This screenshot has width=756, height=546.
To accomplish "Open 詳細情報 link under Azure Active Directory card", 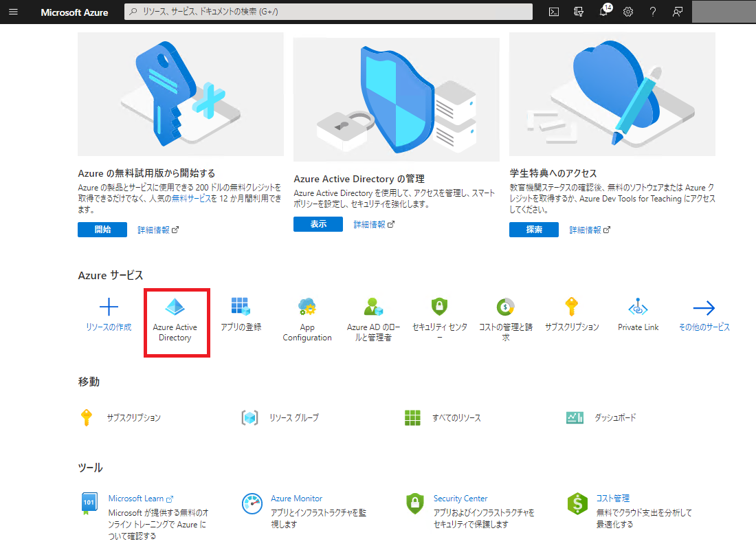I will point(374,225).
